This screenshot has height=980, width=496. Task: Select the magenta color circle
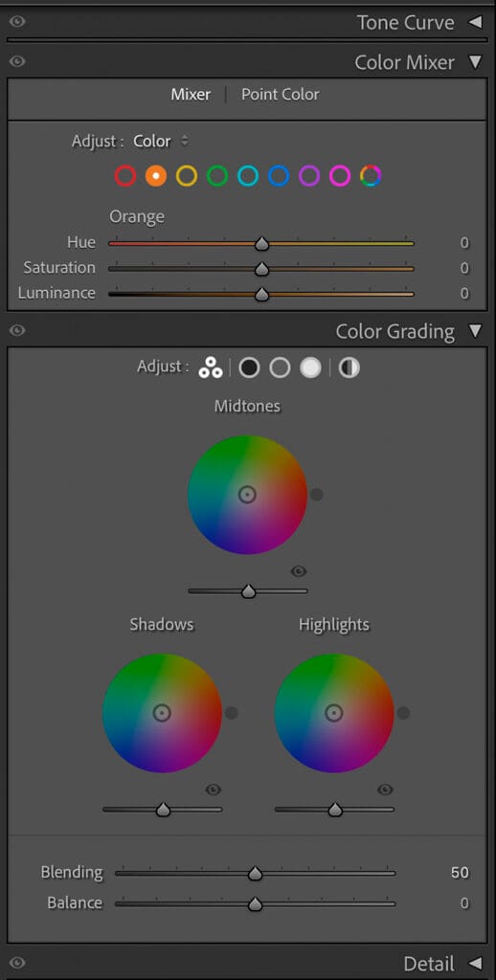[x=340, y=176]
